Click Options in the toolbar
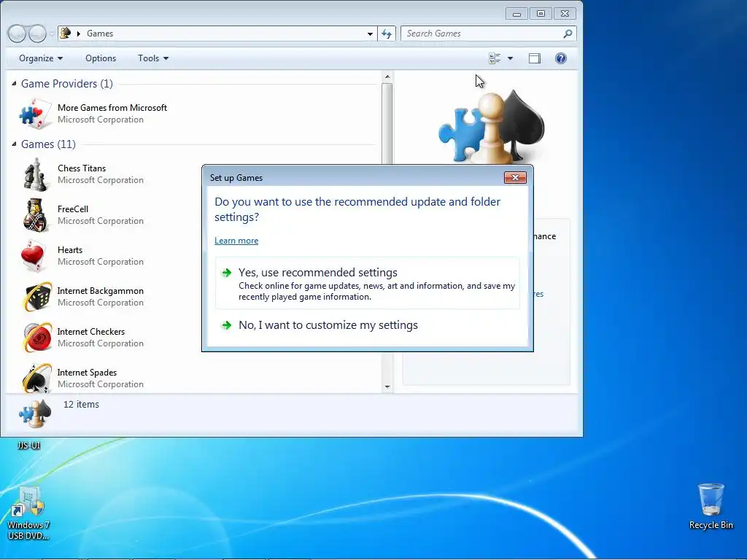Viewport: 747px width, 560px height. point(101,58)
